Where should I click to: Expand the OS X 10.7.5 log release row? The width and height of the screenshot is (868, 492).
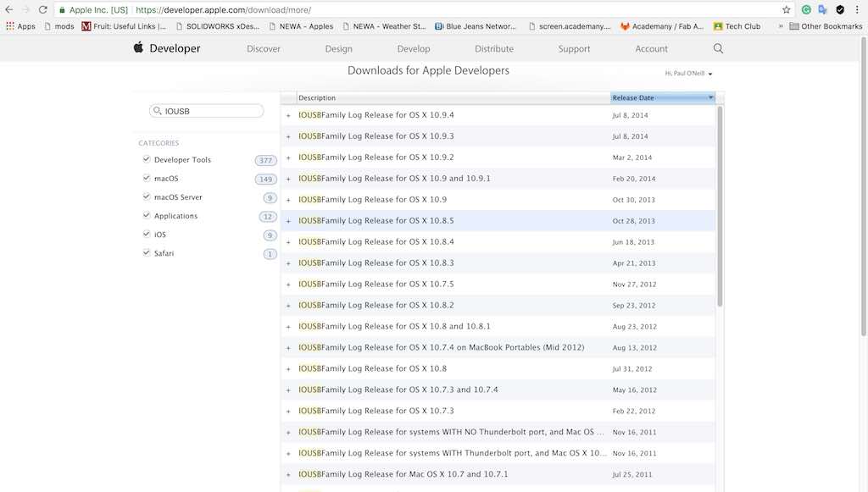pos(288,285)
